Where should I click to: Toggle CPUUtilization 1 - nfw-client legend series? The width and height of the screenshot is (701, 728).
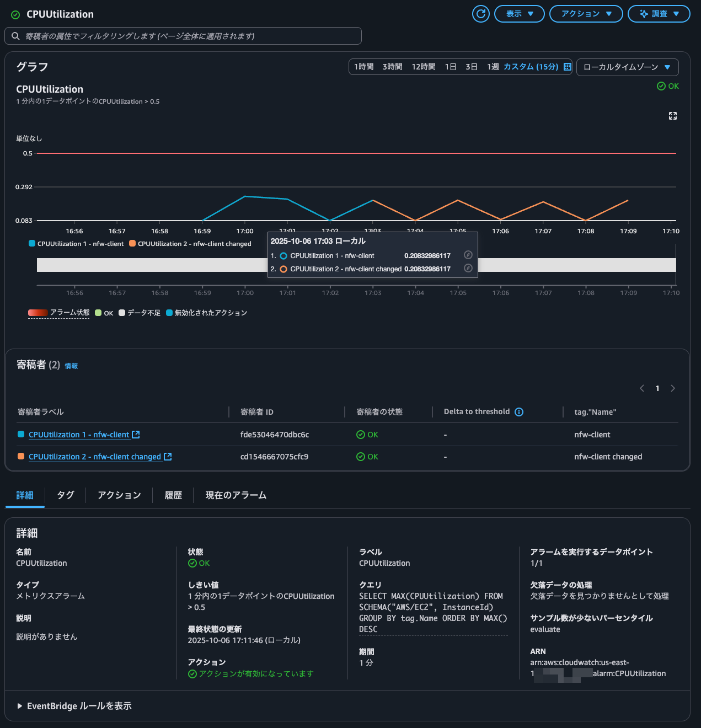[x=76, y=244]
